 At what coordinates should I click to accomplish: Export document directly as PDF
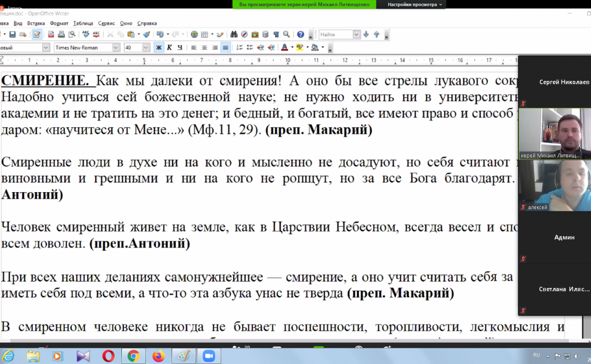[51, 35]
